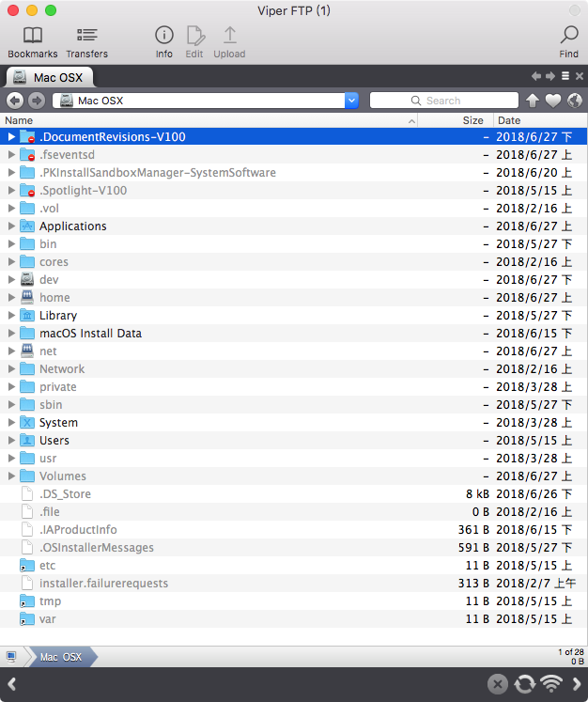
Task: Open the Find tool
Action: pyautogui.click(x=569, y=42)
